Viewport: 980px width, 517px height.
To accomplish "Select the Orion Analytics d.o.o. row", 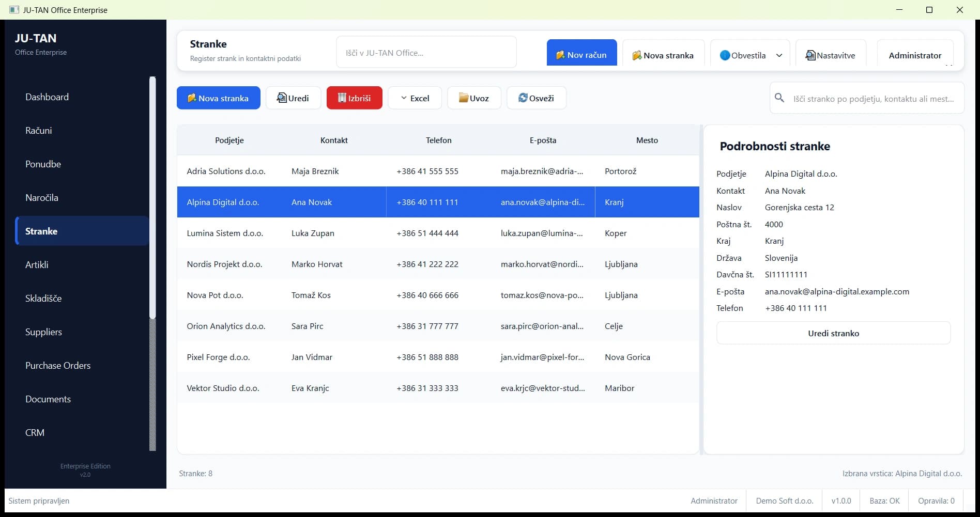I will [x=438, y=326].
